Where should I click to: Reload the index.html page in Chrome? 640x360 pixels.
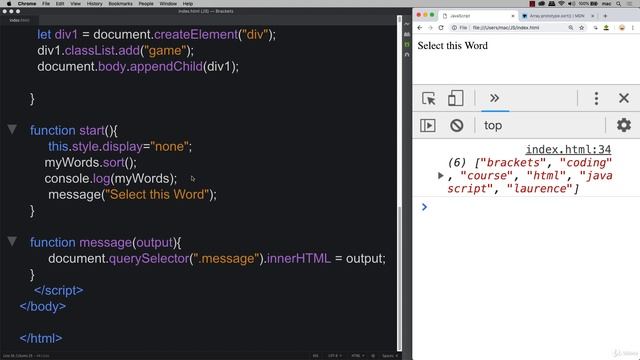(441, 28)
